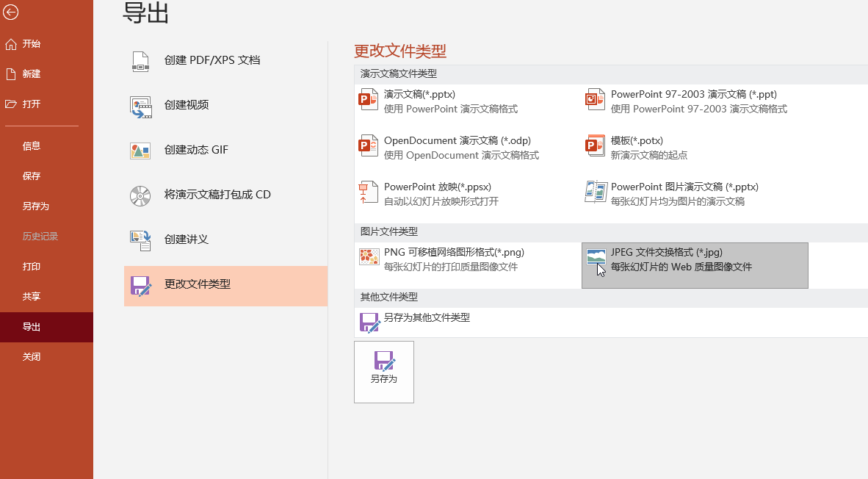Click the PNG format image icon
The width and height of the screenshot is (868, 479).
click(x=369, y=257)
